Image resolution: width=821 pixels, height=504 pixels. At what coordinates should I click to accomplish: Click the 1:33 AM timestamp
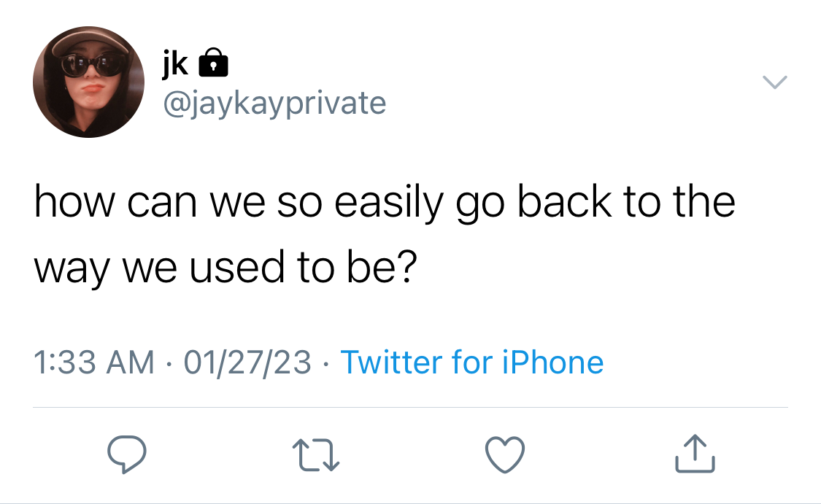(94, 363)
